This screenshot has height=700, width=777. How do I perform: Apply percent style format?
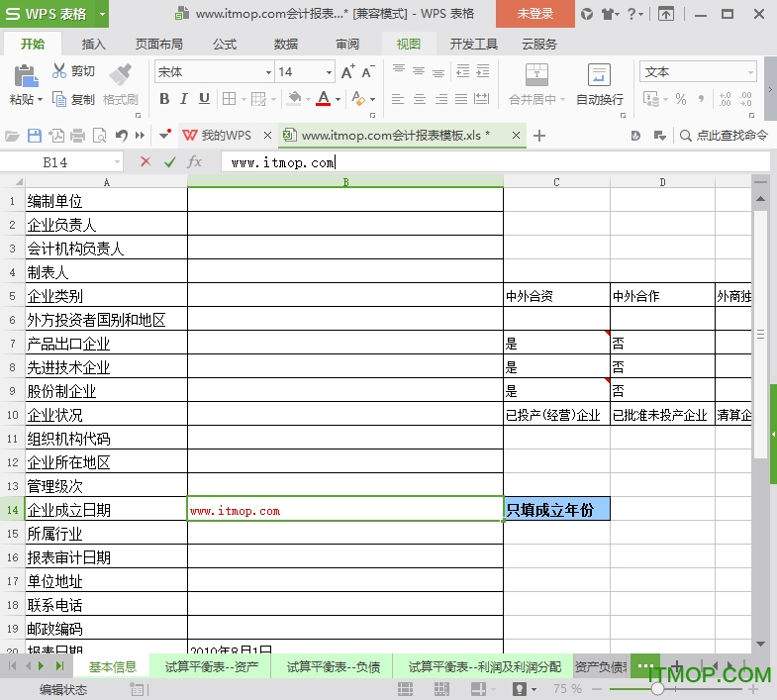click(681, 99)
